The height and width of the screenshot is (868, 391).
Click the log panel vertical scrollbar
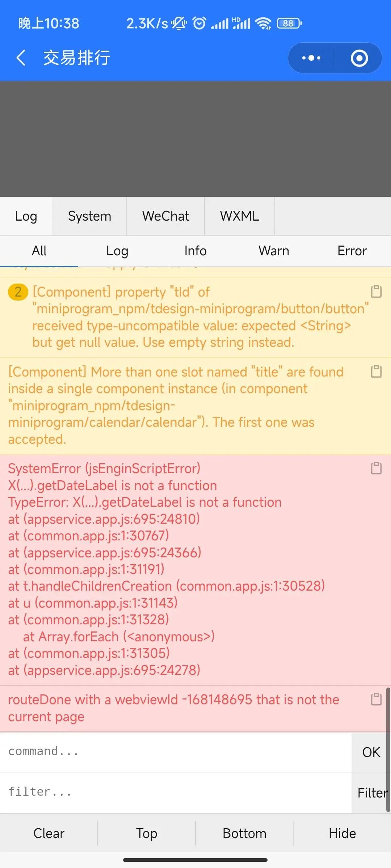[x=388, y=750]
